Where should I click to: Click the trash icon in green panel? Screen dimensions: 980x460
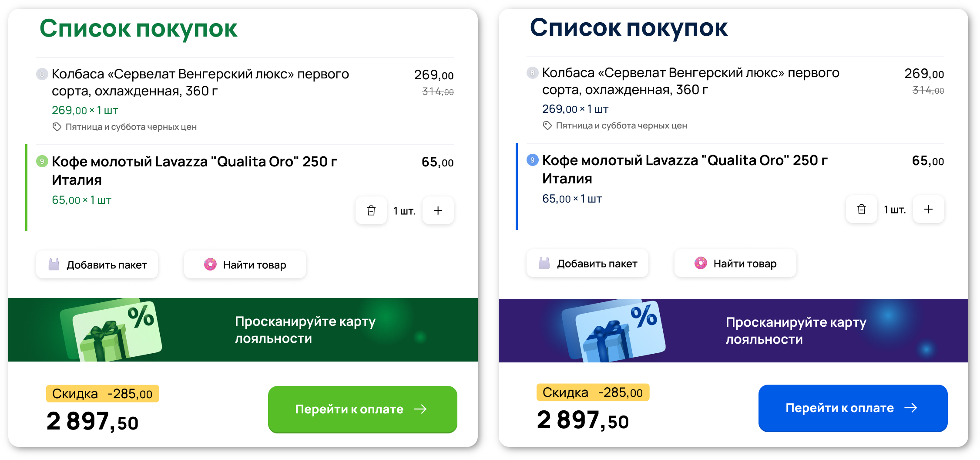click(x=371, y=210)
